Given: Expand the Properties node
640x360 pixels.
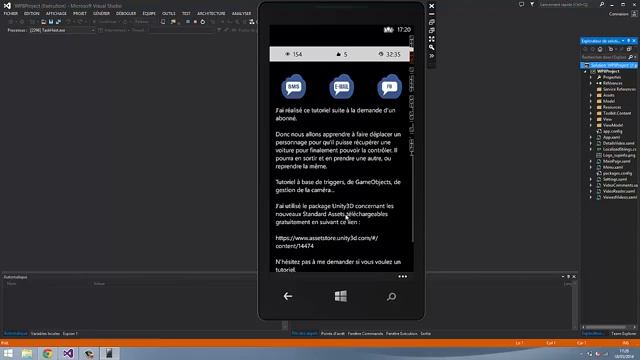Looking at the screenshot, I should [591, 77].
